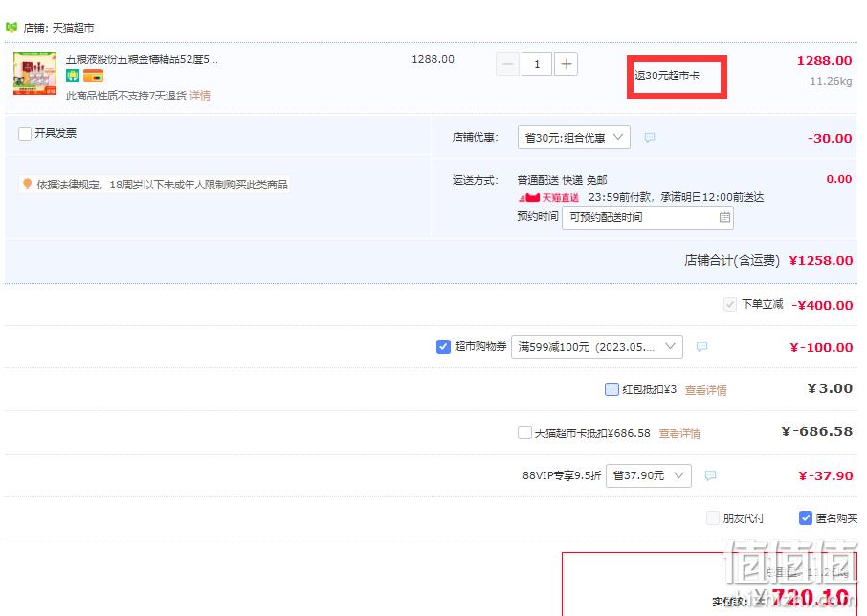Click the quantity input field

point(537,64)
